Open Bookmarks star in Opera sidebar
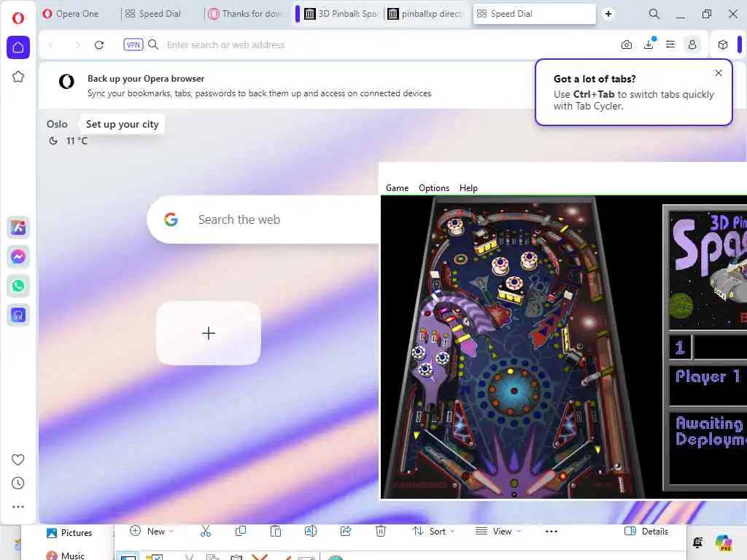747x560 pixels. coord(18,77)
